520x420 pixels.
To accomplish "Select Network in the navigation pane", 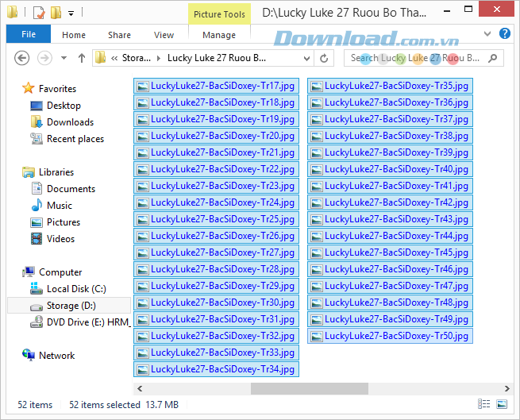I will click(x=48, y=356).
